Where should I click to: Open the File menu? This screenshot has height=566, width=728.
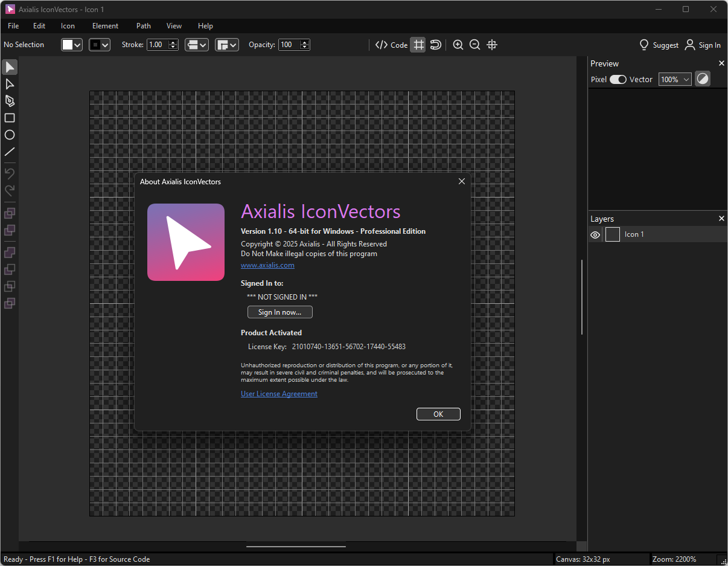coord(13,26)
